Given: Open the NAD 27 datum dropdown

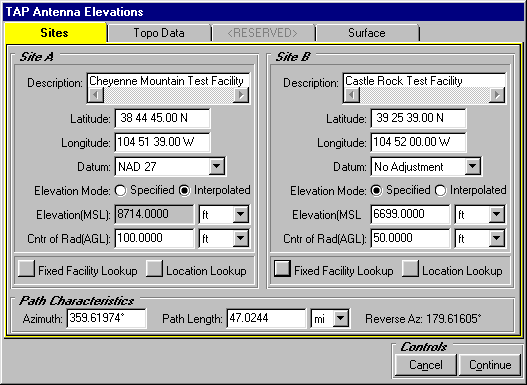Looking at the screenshot, I should [216, 166].
